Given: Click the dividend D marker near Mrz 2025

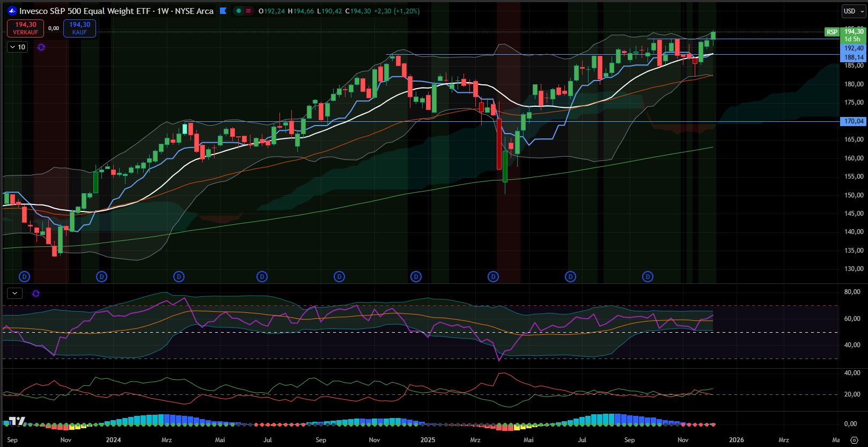Looking at the screenshot, I should pyautogui.click(x=493, y=277).
